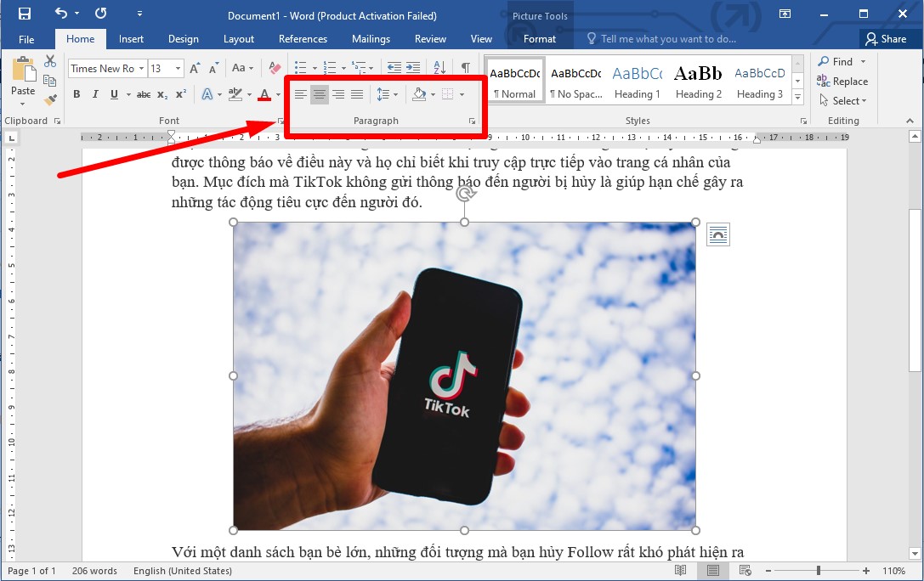924x581 pixels.
Task: Open the font name dropdown Times New Ro
Action: pos(141,68)
